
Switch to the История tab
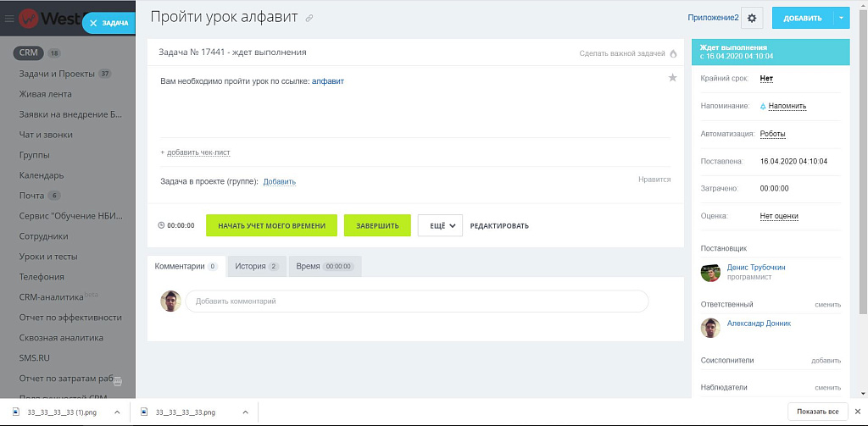256,266
